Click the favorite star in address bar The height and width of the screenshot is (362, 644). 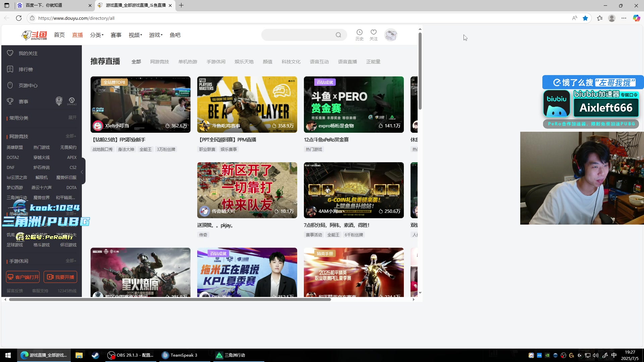585,18
